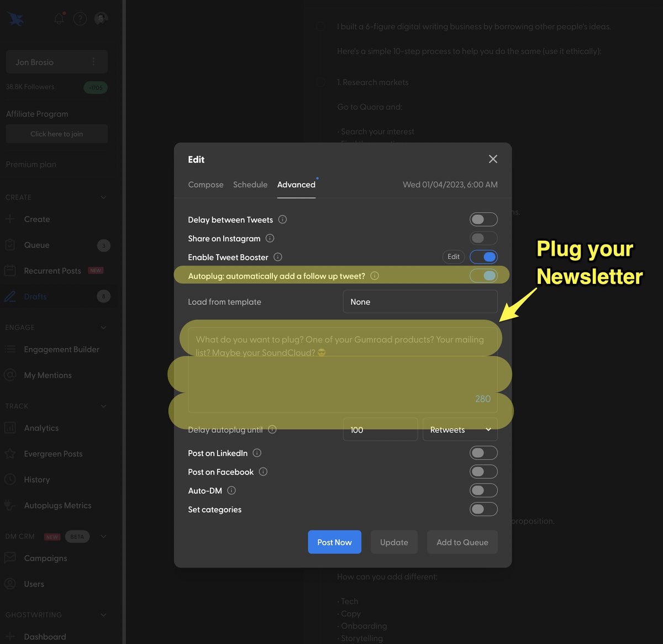This screenshot has height=644, width=663.
Task: Show info for Delay autoplug until
Action: pos(272,429)
